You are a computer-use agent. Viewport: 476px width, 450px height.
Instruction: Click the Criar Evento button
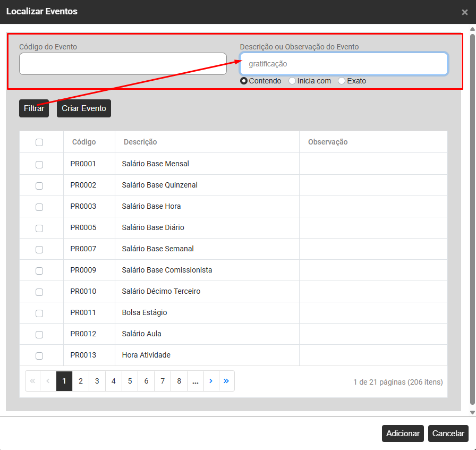pos(84,108)
